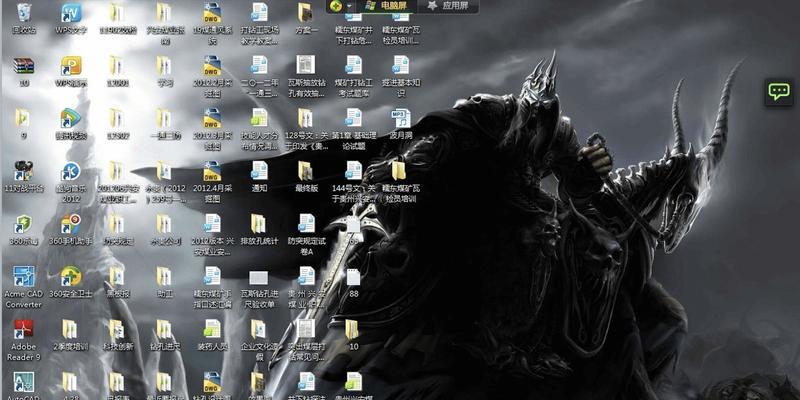Screen dimensions: 800x400
Task: Select the 2012版本 兴安煤业安 document
Action: click(212, 235)
